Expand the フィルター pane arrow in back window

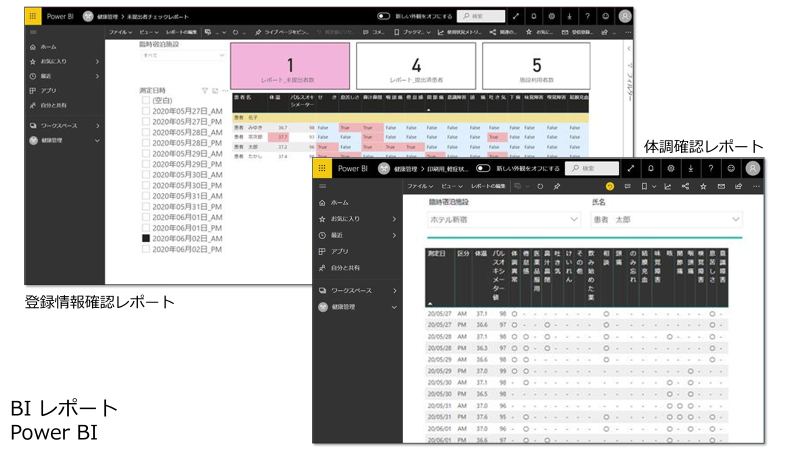pos(629,48)
